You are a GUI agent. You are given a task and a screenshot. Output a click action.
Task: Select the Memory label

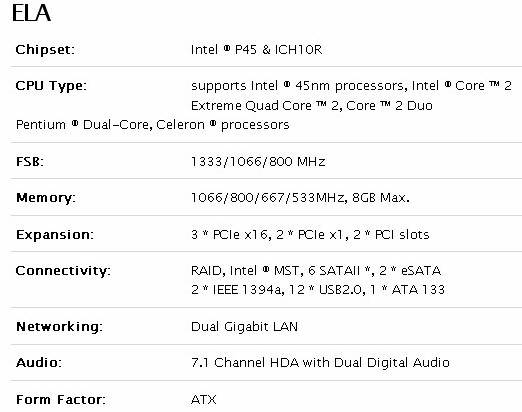coord(46,198)
